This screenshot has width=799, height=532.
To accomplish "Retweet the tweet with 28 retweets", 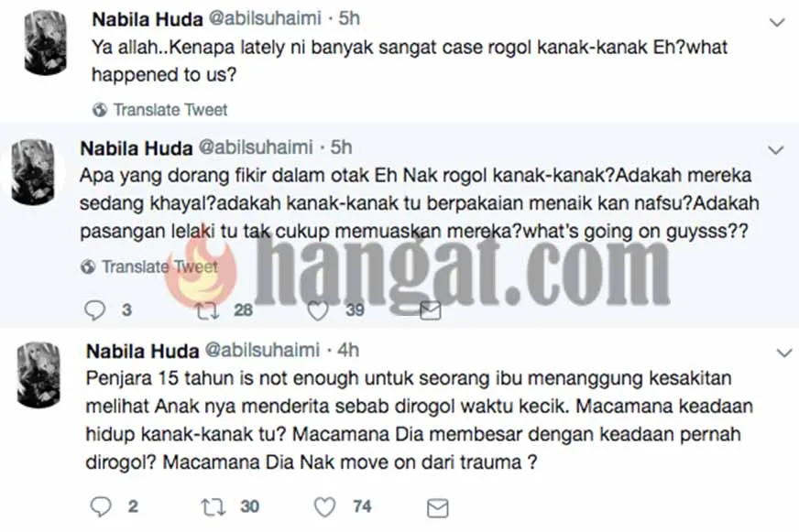I will coord(208,310).
